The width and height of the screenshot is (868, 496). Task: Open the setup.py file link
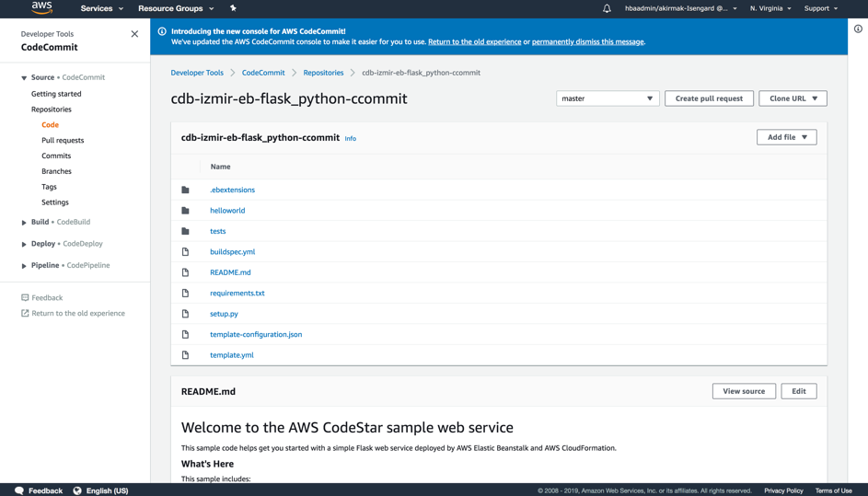224,314
